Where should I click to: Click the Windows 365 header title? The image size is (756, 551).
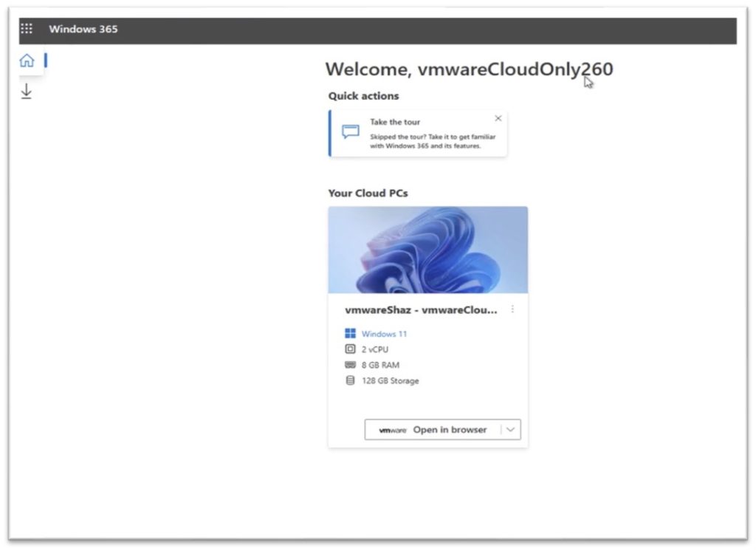point(83,29)
